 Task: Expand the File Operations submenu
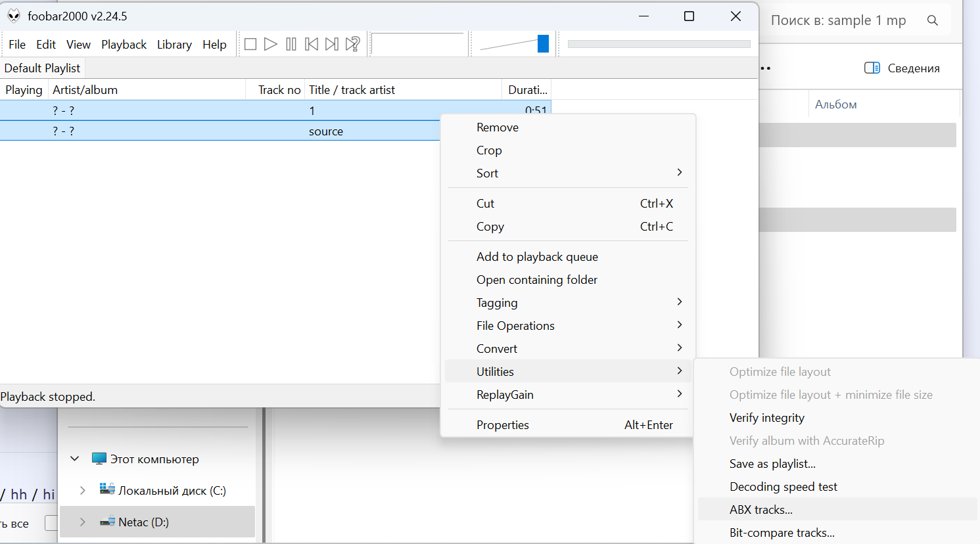[x=568, y=326]
